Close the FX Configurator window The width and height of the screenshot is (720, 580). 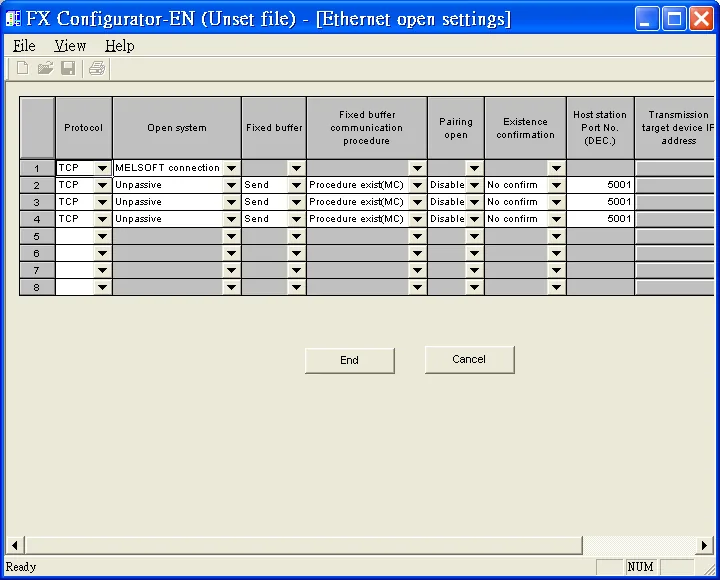pyautogui.click(x=701, y=19)
